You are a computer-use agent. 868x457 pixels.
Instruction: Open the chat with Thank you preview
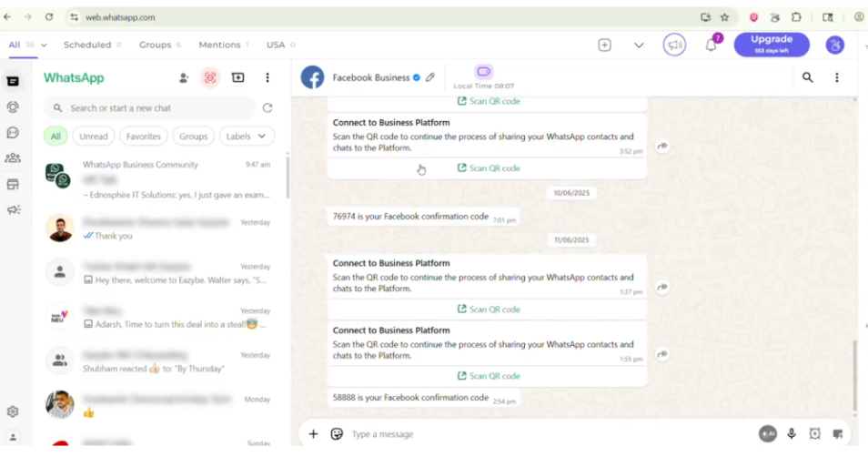159,228
